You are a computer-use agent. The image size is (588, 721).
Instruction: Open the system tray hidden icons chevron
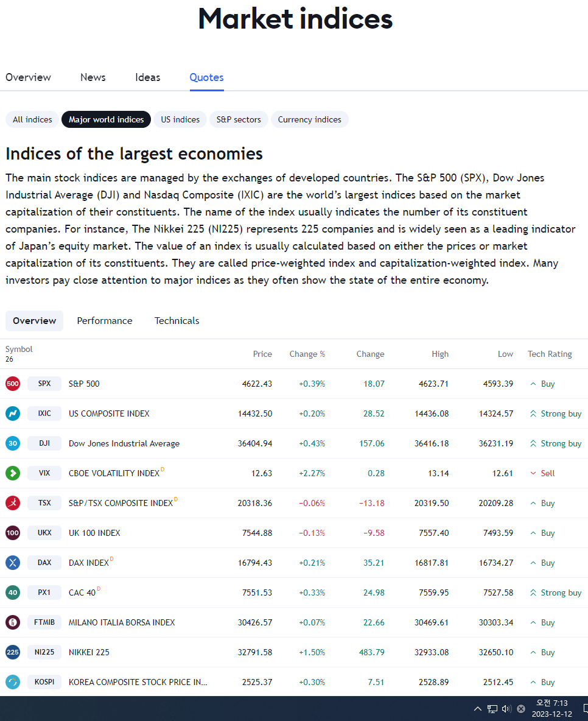pos(478,709)
